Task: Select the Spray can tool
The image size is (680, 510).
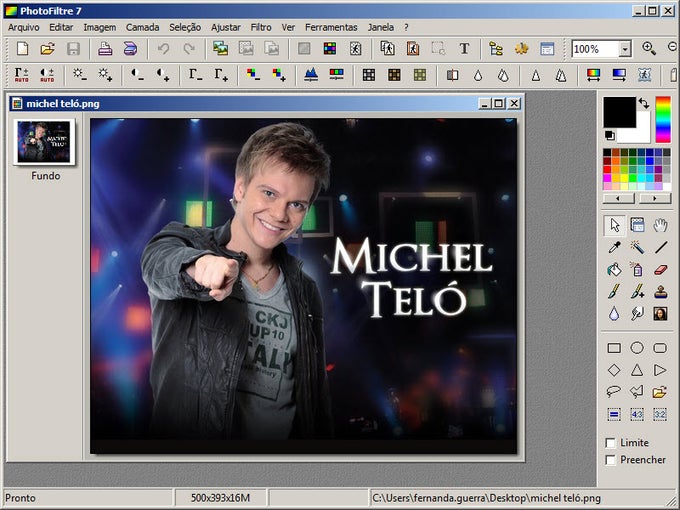Action: tap(637, 269)
